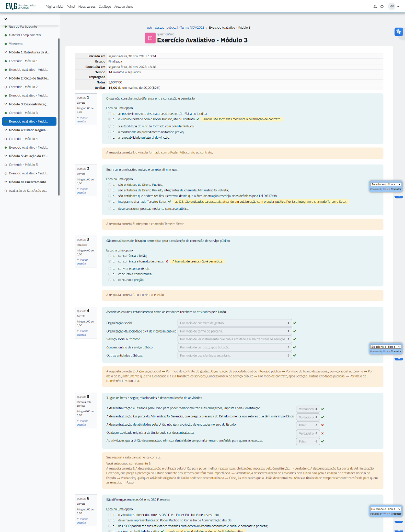Click the sidebar course index scrollbar

point(59,117)
